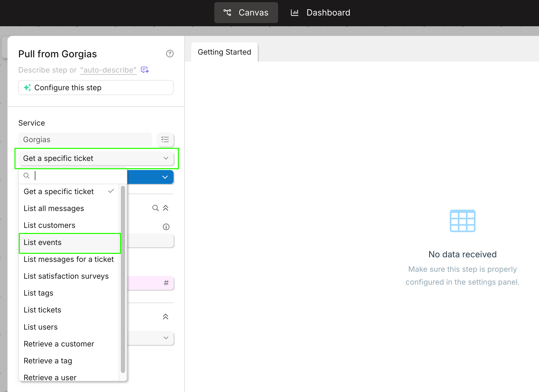The image size is (539, 392).
Task: Expand the blue dropdown chevron
Action: 165,177
